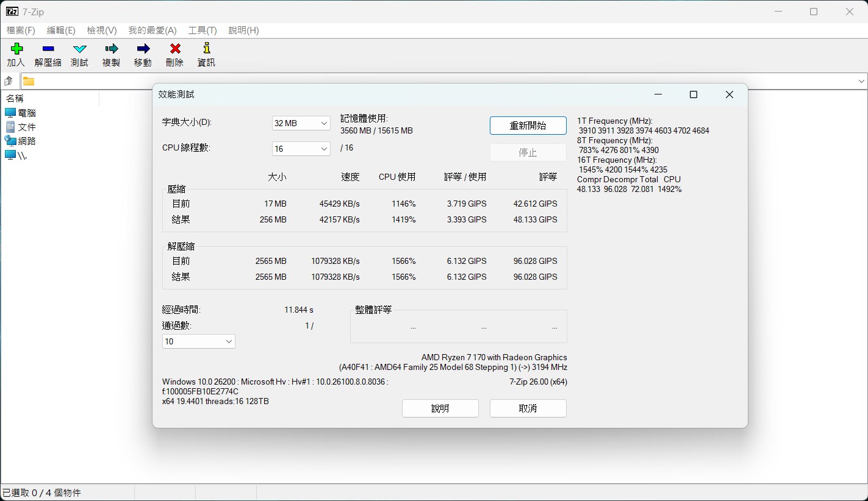Minimize the 效能測試 benchmark dialog

point(658,94)
